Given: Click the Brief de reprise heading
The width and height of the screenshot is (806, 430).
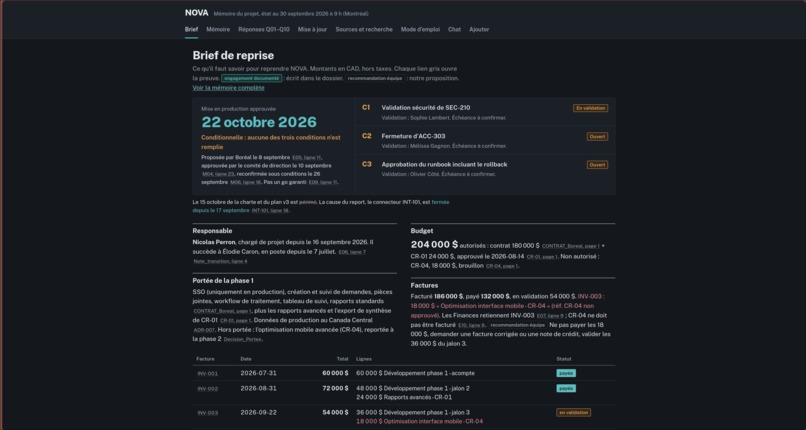Looking at the screenshot, I should [233, 55].
